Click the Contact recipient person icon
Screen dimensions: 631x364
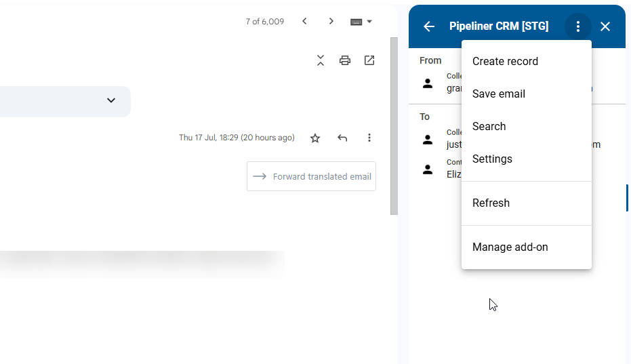pyautogui.click(x=428, y=169)
